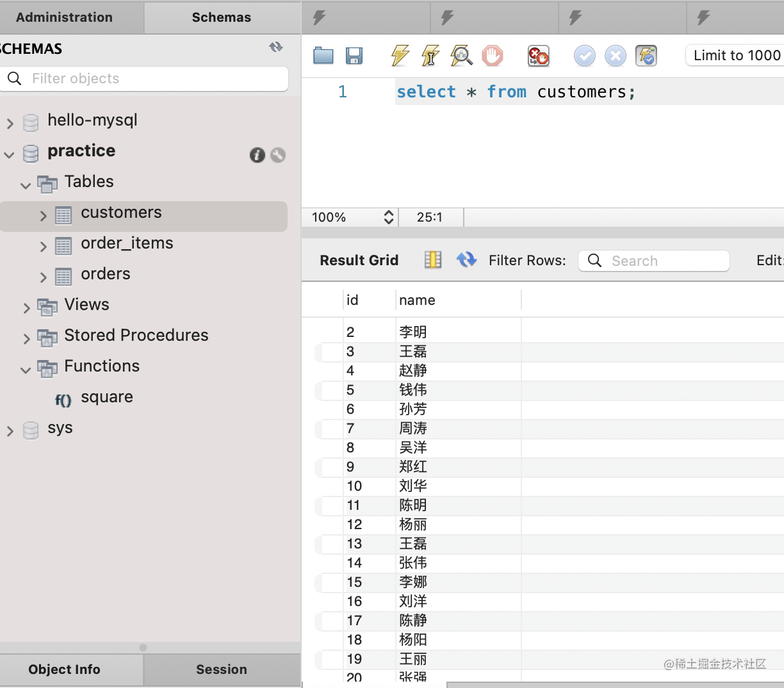
Task: Execute the query with lightning bolt
Action: pyautogui.click(x=400, y=56)
